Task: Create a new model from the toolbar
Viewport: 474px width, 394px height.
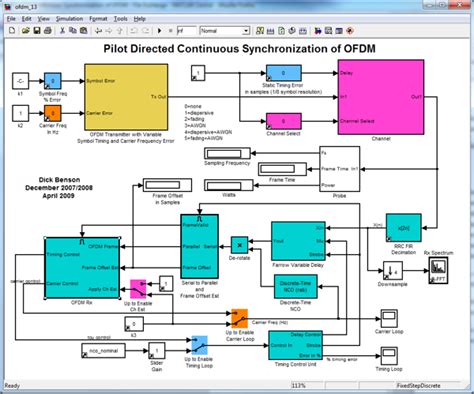Action: coord(12,31)
